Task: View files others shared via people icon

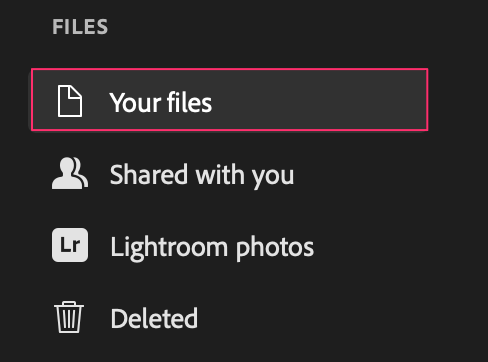Action: [70, 173]
